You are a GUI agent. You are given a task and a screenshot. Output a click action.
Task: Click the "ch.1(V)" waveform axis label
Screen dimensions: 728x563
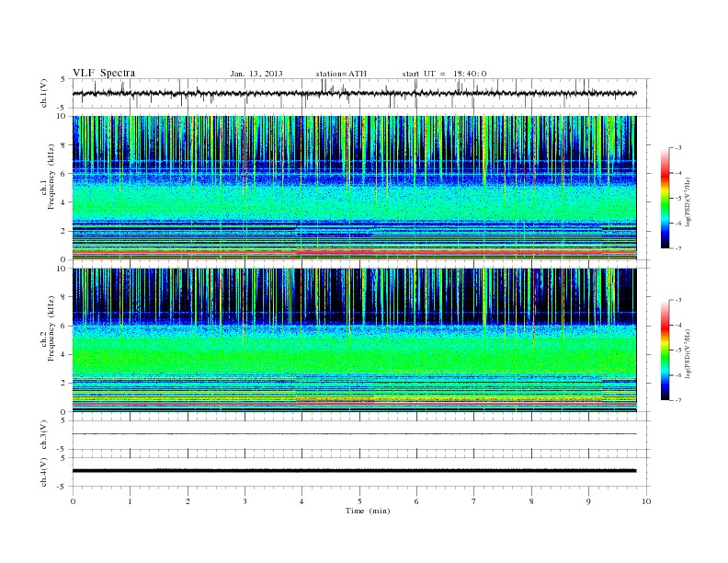point(44,93)
